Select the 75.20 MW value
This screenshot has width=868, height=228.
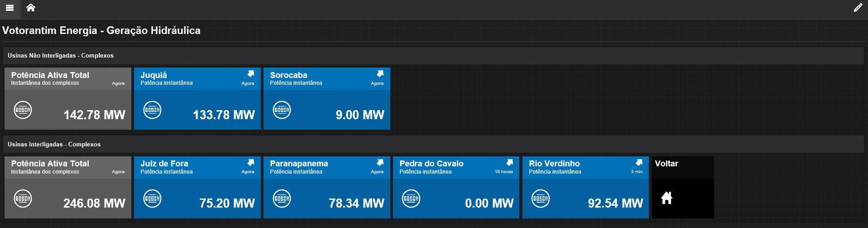pos(227,204)
